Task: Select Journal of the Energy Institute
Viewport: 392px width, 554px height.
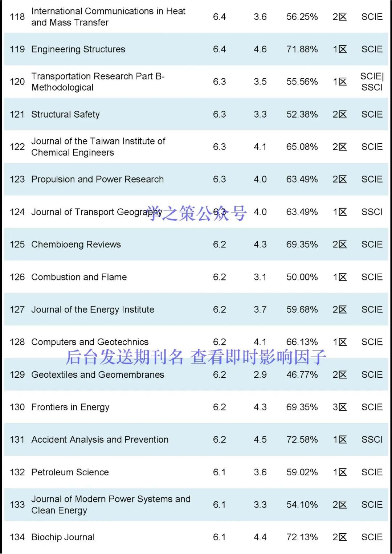Action: click(x=93, y=310)
